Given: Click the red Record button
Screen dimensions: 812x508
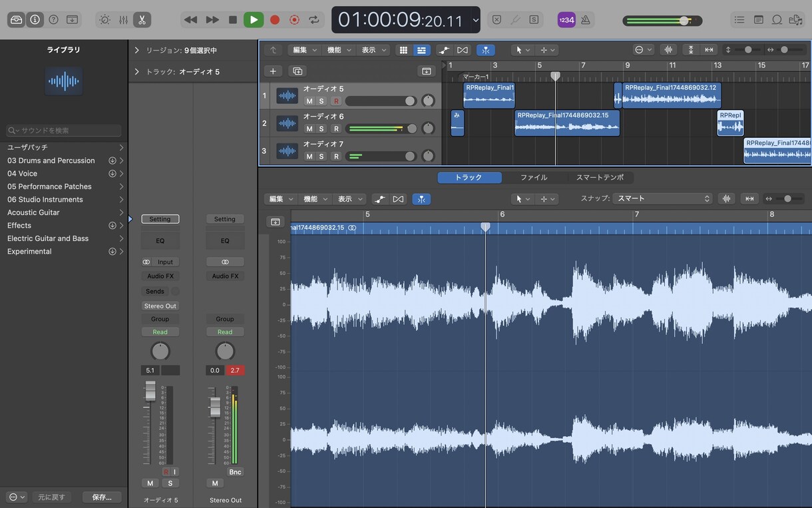Looking at the screenshot, I should pos(275,19).
